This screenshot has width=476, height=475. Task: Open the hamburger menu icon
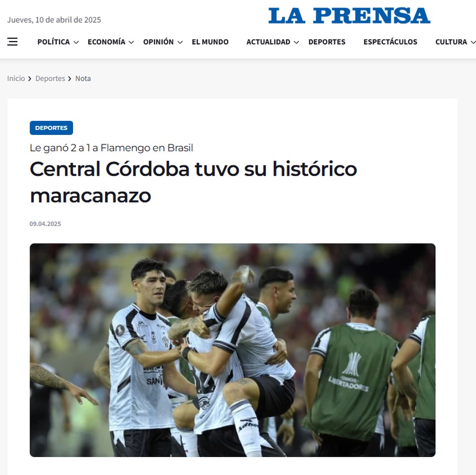pyautogui.click(x=13, y=42)
